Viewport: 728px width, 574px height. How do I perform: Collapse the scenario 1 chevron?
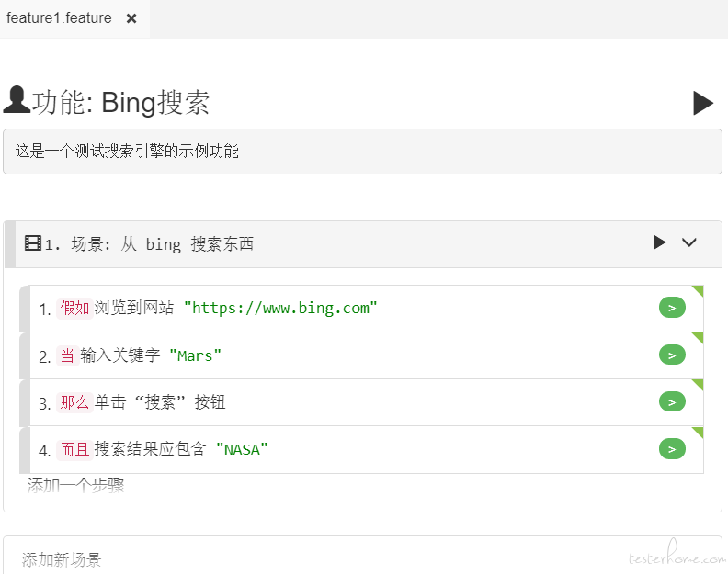(x=689, y=242)
